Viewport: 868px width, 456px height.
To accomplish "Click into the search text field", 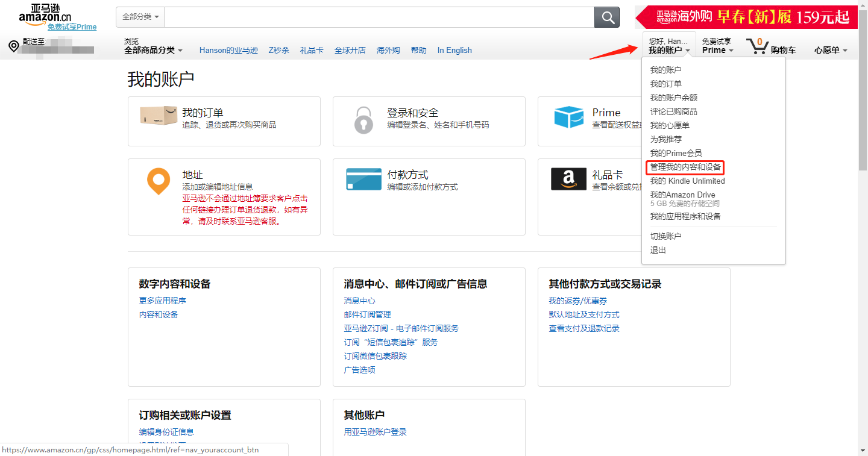I will (379, 17).
